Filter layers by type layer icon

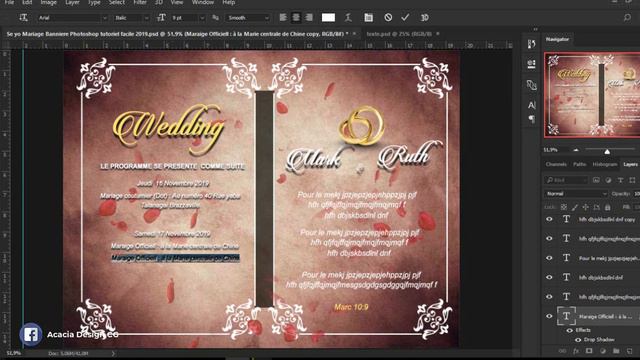(x=620, y=180)
